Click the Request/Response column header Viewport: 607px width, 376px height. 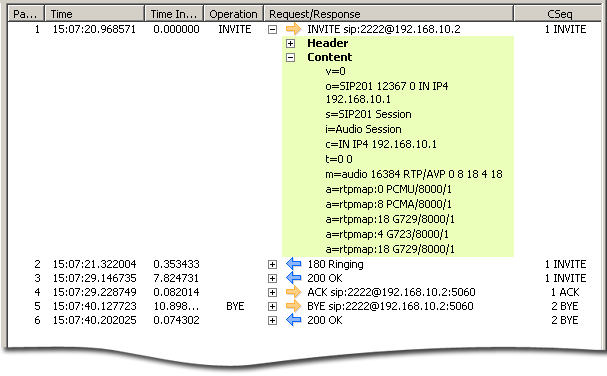(389, 14)
